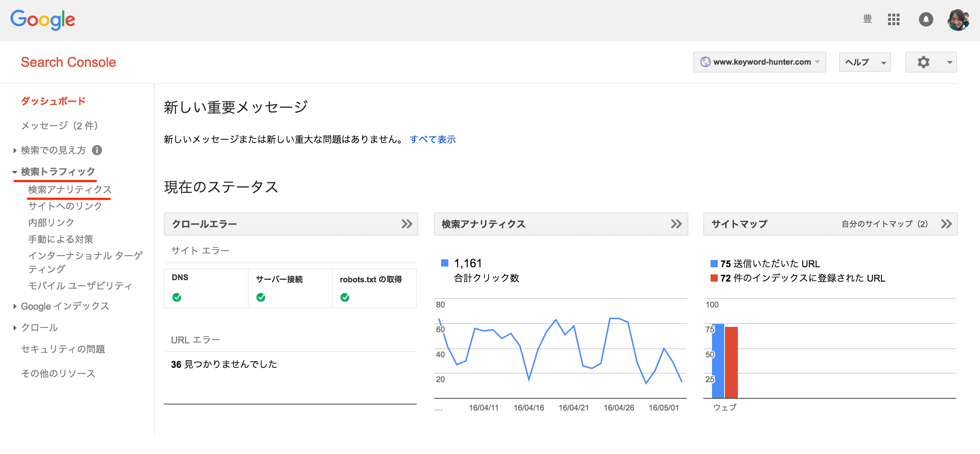Select 検索アナリティクス in the sidebar
This screenshot has width=980, height=454.
click(x=70, y=189)
